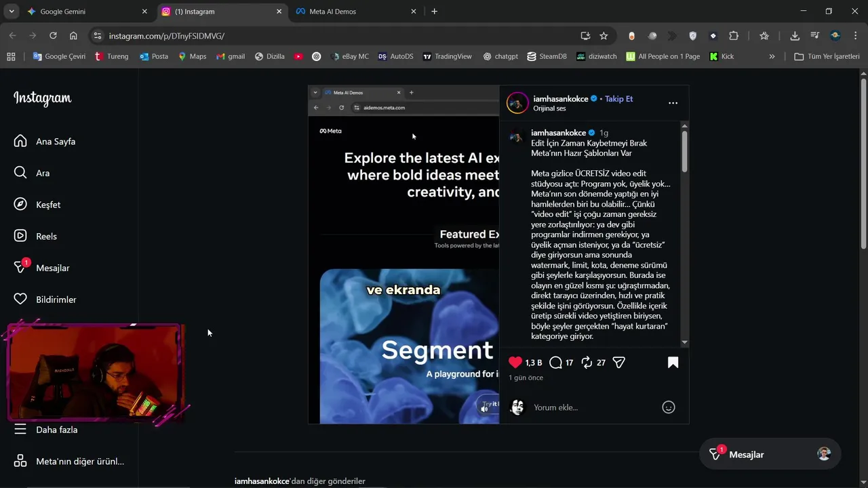868x488 pixels.
Task: Open Chrome profile avatar
Action: coord(835,36)
